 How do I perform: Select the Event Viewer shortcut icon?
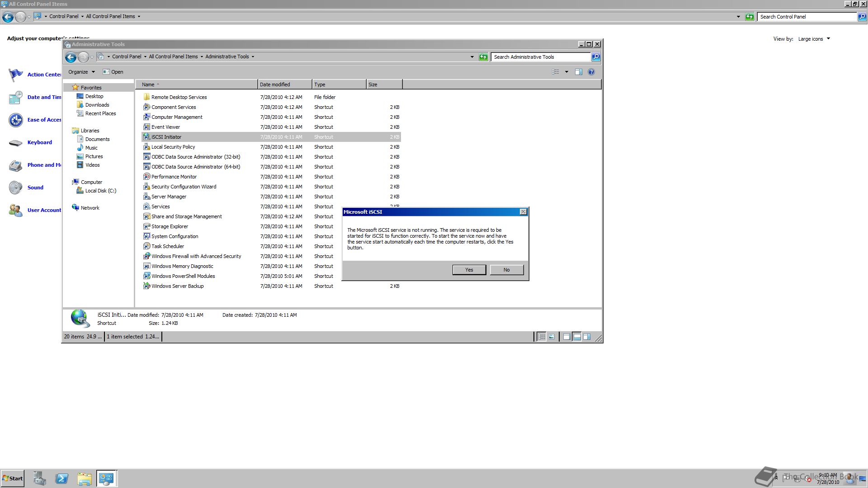[x=146, y=127]
